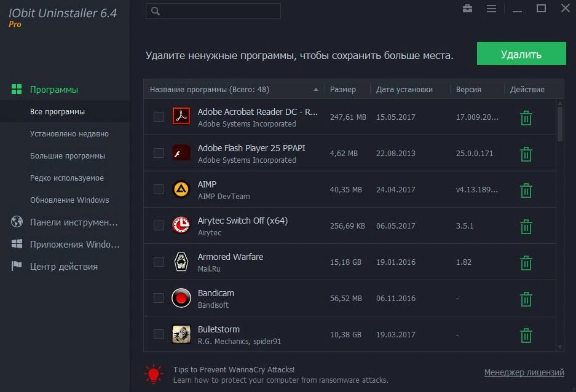
Task: Click the trash icon for Airytec Switch Off
Action: (526, 227)
